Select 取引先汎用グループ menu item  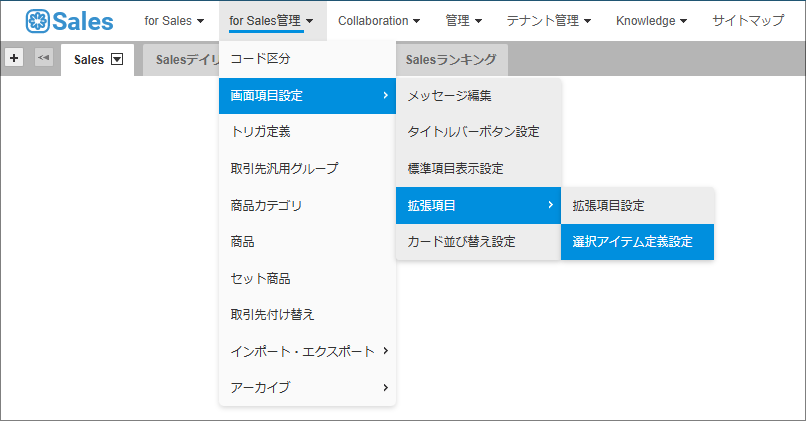pos(307,169)
